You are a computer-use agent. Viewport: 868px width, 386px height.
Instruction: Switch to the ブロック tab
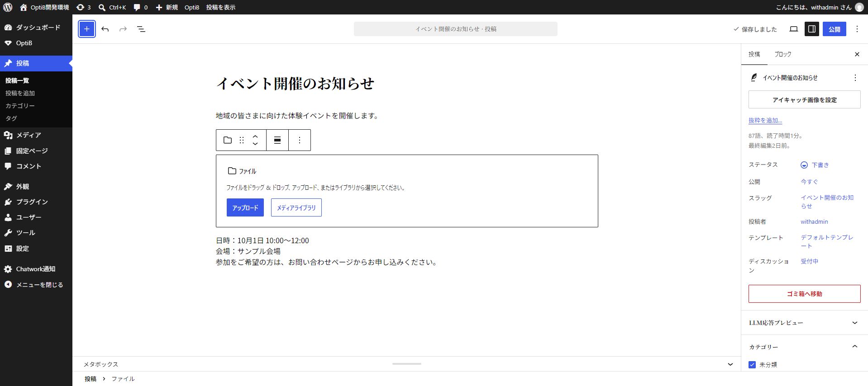[x=783, y=54]
